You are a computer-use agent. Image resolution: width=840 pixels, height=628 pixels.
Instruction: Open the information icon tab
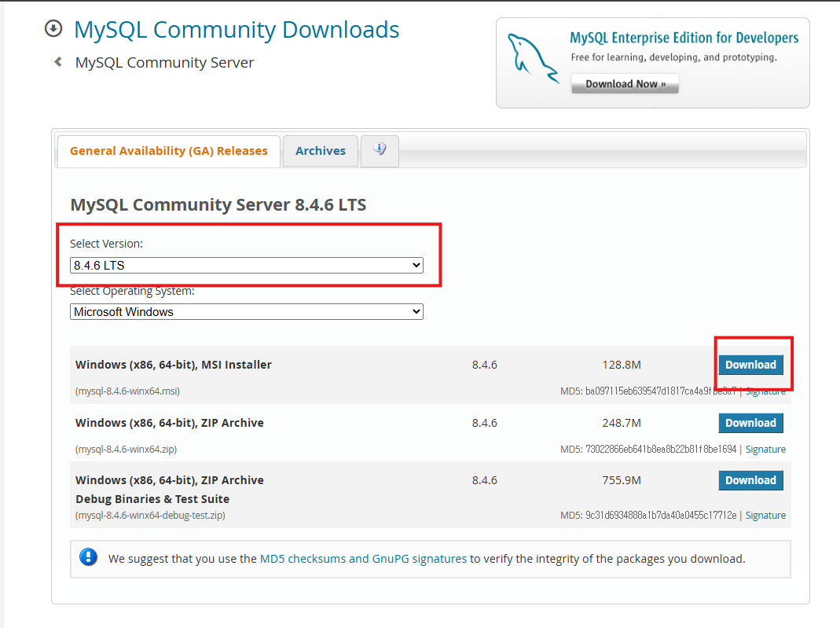tap(380, 151)
